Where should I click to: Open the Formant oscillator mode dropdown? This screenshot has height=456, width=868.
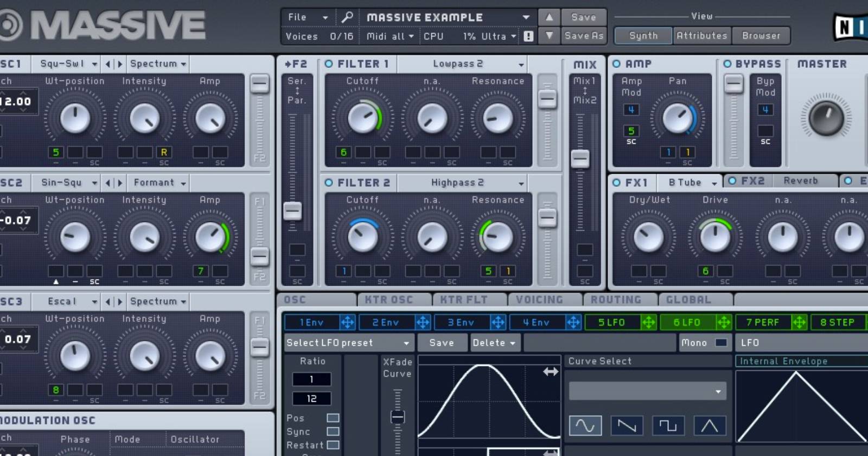click(159, 183)
